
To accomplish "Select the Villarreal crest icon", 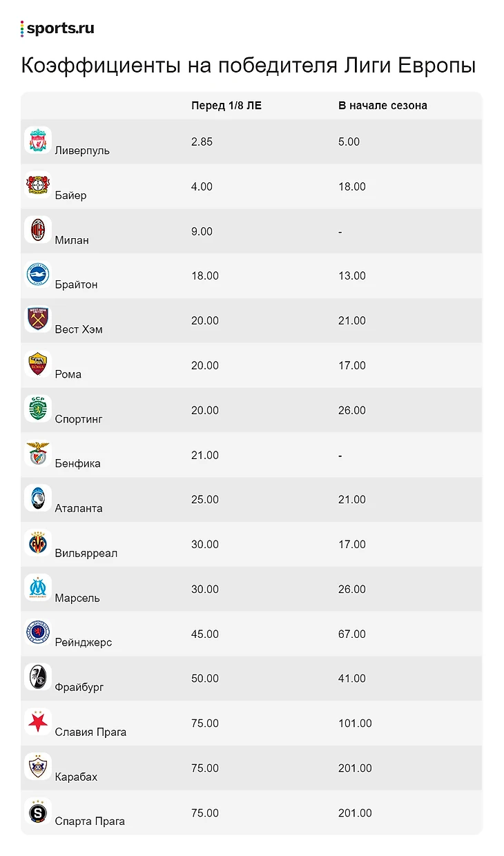I will coord(37,543).
